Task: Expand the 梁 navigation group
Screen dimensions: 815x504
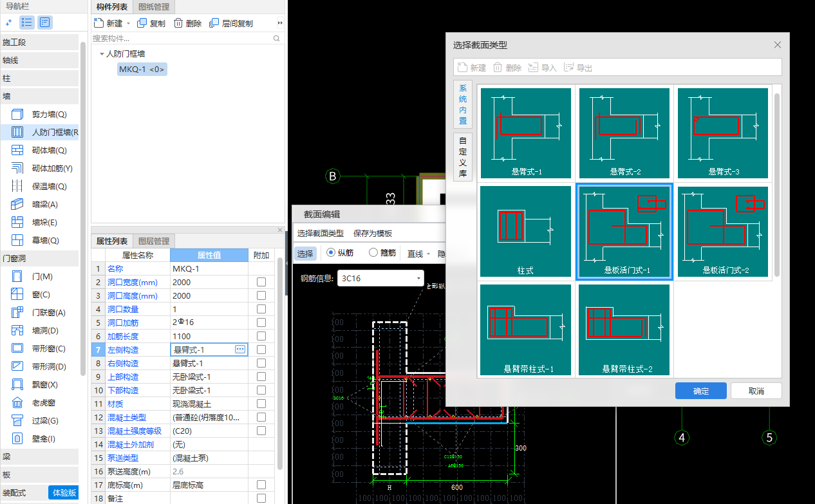Action: coord(39,457)
